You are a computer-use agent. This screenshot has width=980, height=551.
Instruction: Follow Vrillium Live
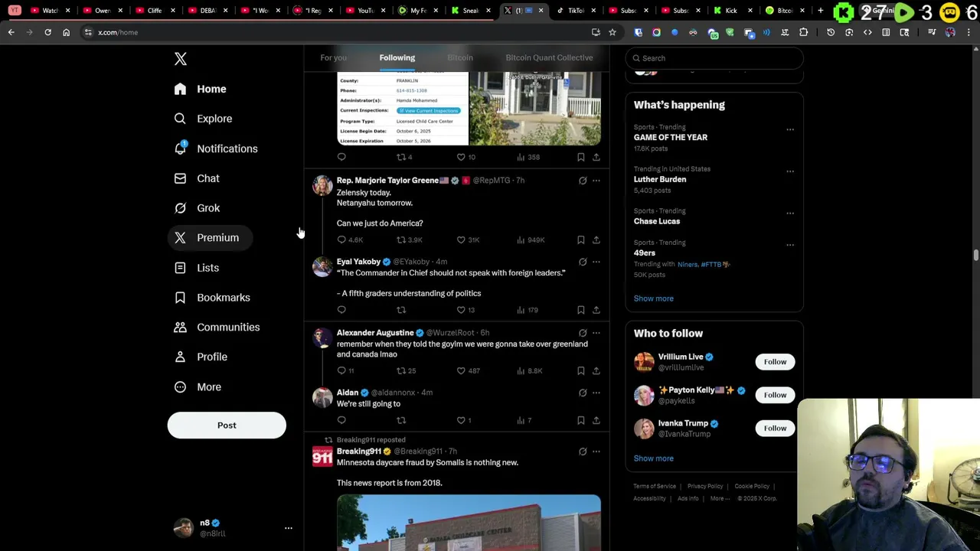click(x=775, y=362)
